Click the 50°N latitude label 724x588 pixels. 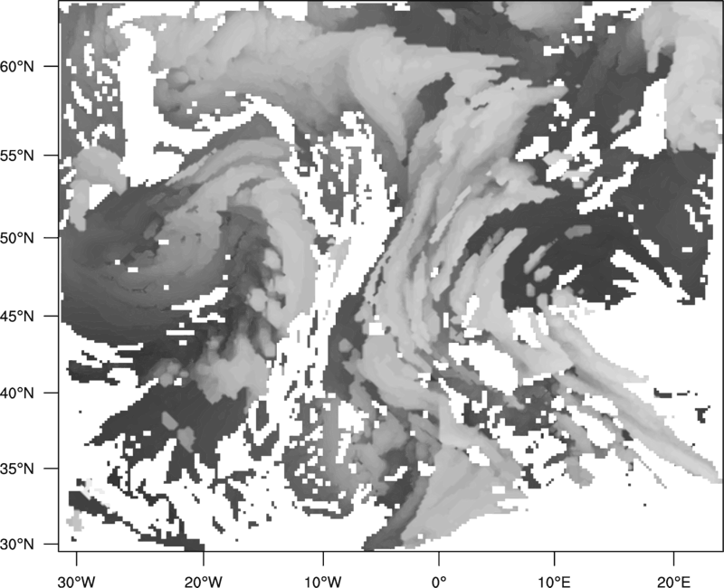click(17, 238)
